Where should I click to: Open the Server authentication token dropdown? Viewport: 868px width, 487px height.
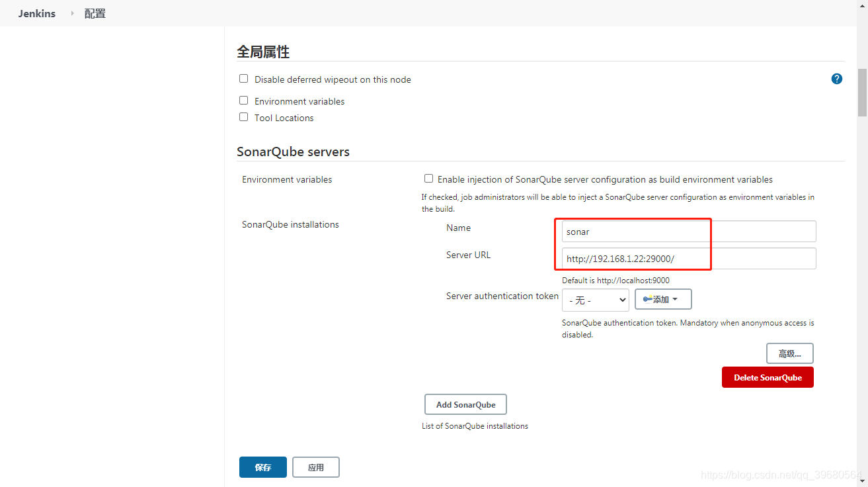595,300
